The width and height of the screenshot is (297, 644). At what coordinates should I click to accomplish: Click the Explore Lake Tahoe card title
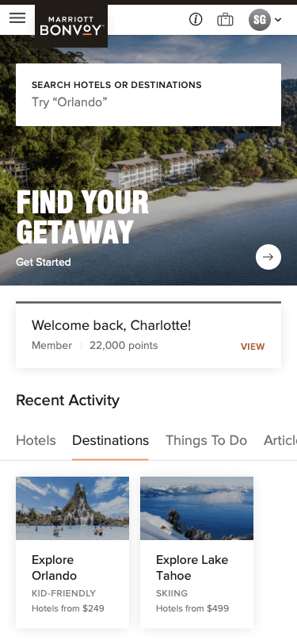[x=192, y=568]
